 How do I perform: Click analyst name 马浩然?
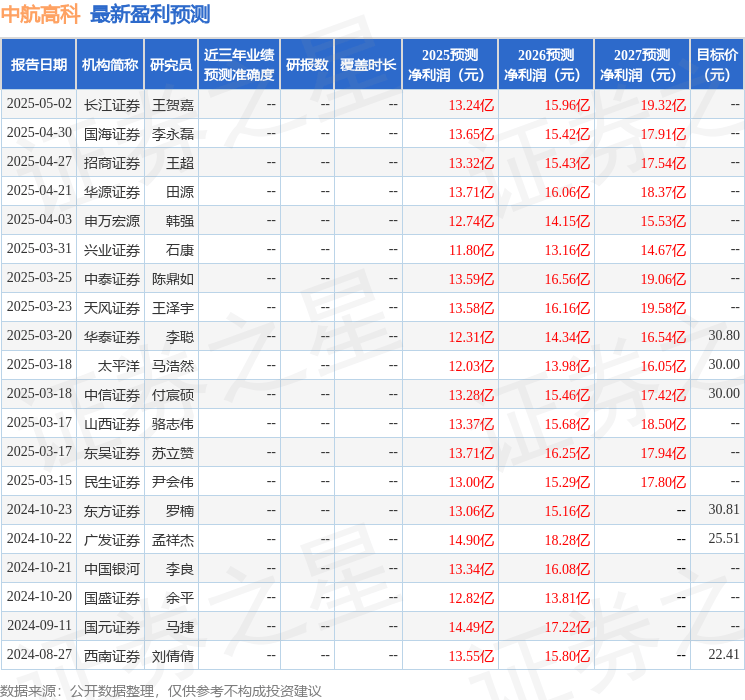[x=172, y=366]
